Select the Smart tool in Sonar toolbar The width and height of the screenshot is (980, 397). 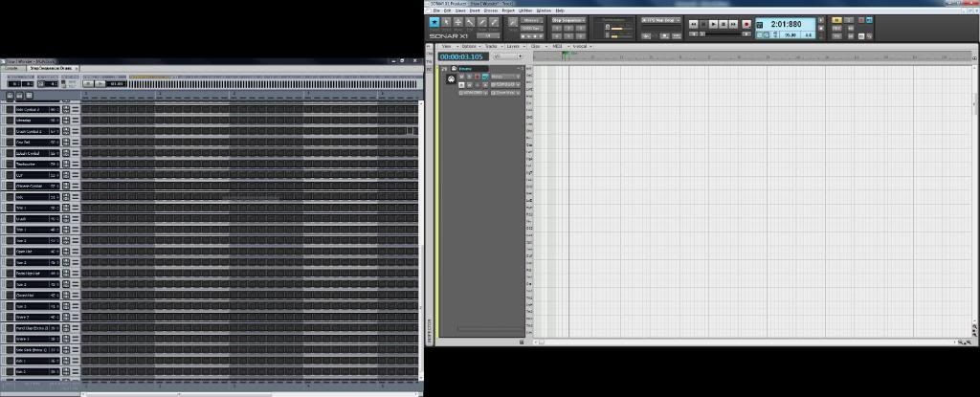434,22
